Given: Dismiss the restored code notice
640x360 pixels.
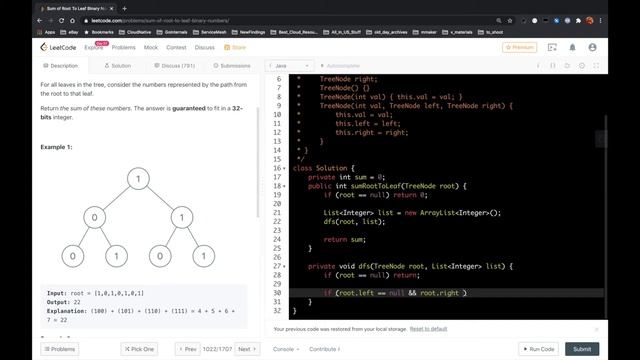Looking at the screenshot, I should [597, 329].
